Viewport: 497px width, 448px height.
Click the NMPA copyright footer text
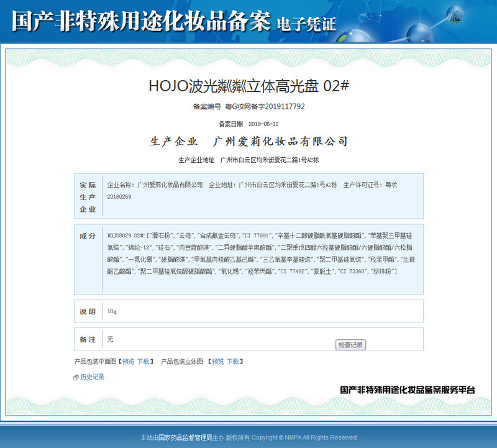tap(304, 437)
